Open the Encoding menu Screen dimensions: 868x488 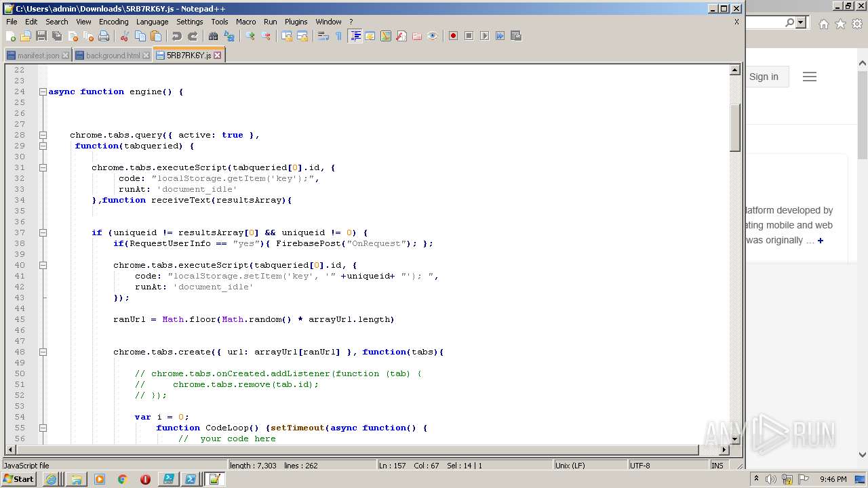click(x=113, y=22)
